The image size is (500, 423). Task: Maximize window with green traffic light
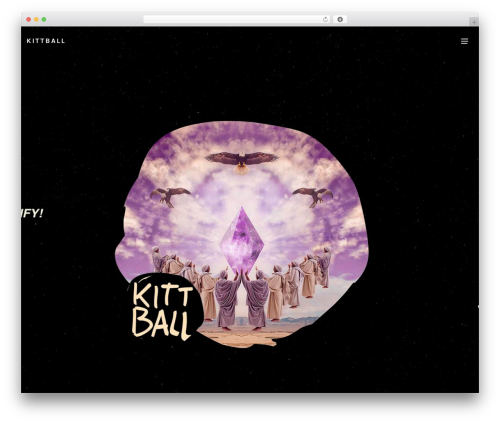(44, 19)
